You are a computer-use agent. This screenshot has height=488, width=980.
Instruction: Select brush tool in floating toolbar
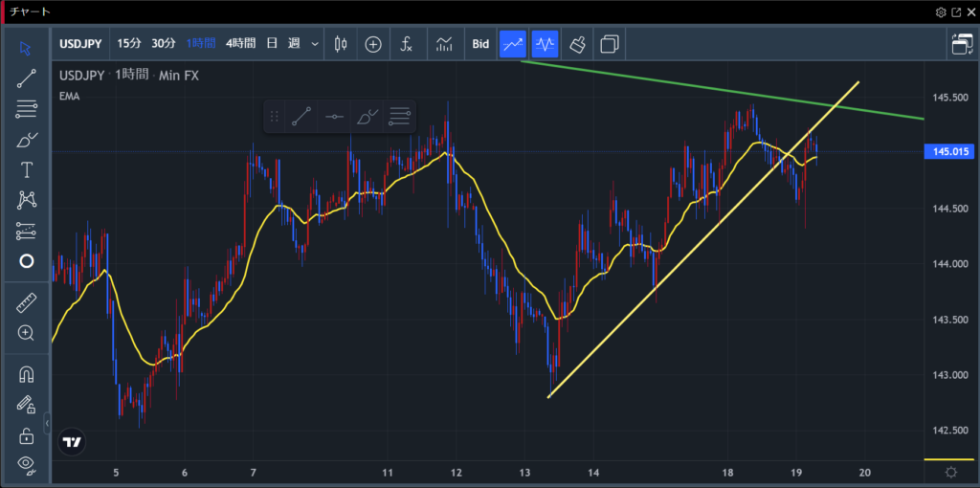367,116
